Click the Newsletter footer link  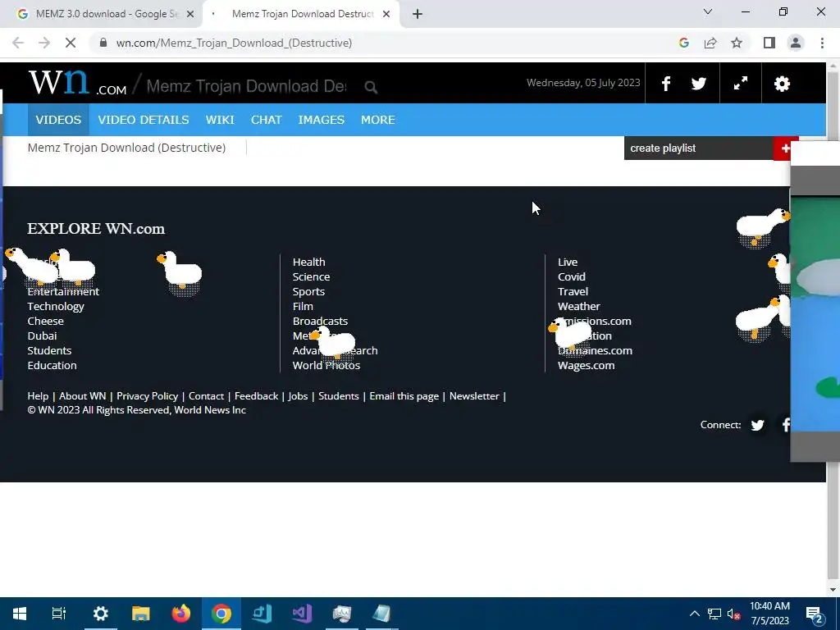[x=474, y=396]
